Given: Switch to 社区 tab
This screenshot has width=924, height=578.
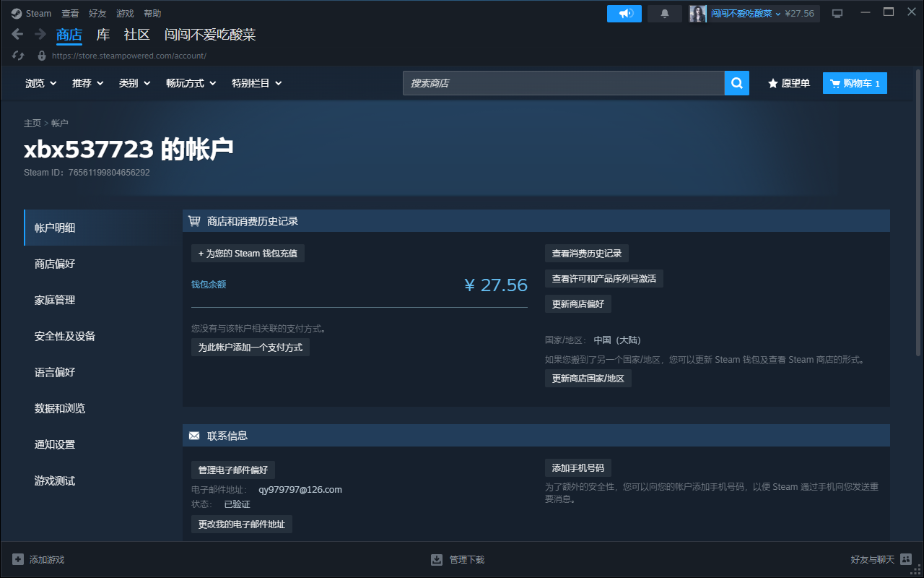Looking at the screenshot, I should [x=137, y=35].
